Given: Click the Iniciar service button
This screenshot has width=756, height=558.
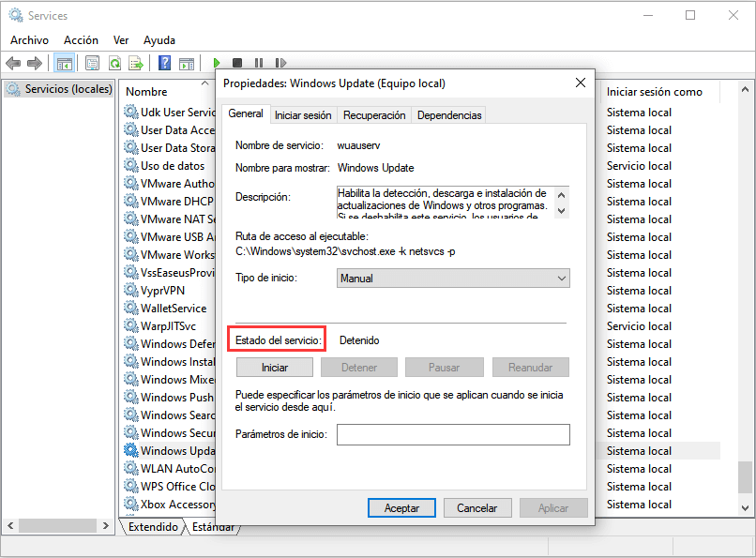Looking at the screenshot, I should (x=275, y=368).
